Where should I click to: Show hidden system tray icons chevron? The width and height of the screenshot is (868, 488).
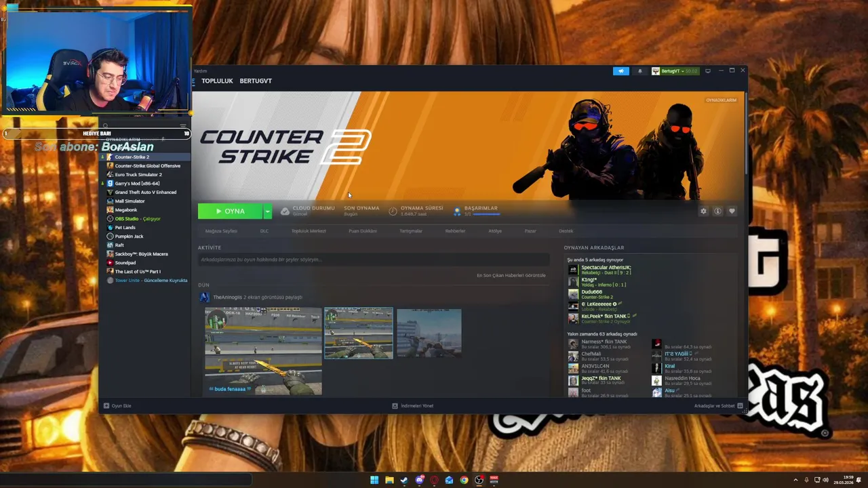[x=795, y=480]
